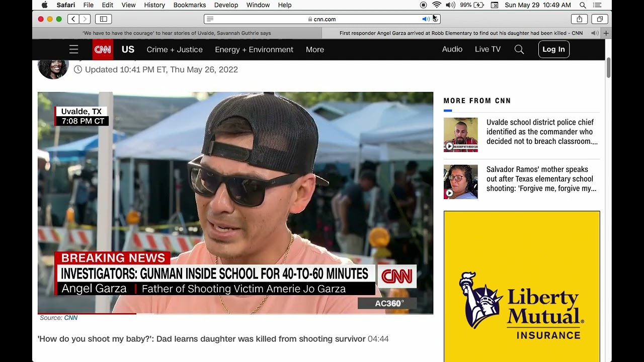Click the Log In button

pyautogui.click(x=554, y=49)
